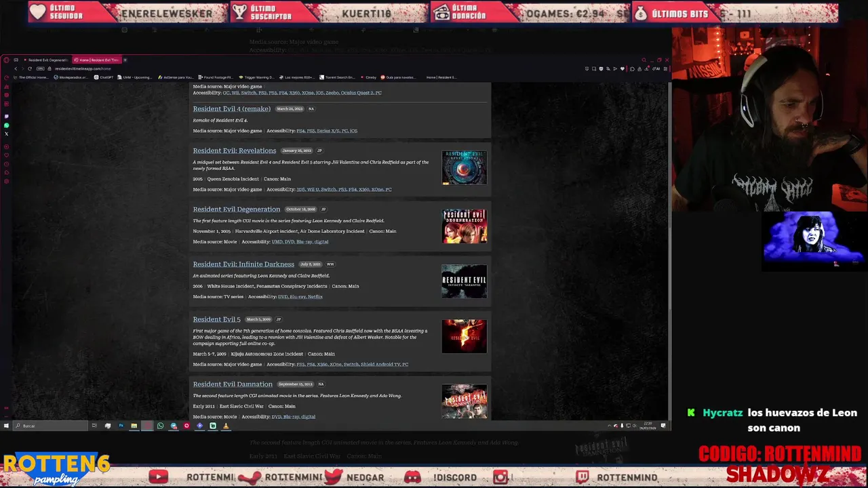Open the WhatsApp icon on the taskbar
This screenshot has width=868, height=488.
click(x=160, y=426)
